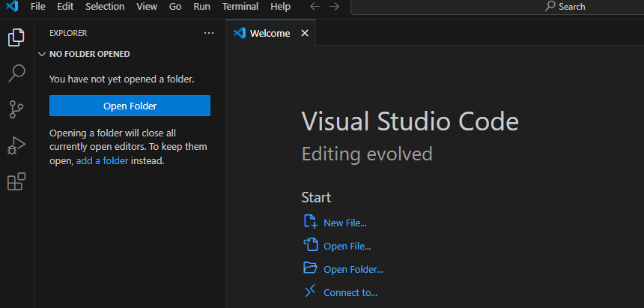The width and height of the screenshot is (644, 308).
Task: Open the Extensions view
Action: [x=16, y=181]
